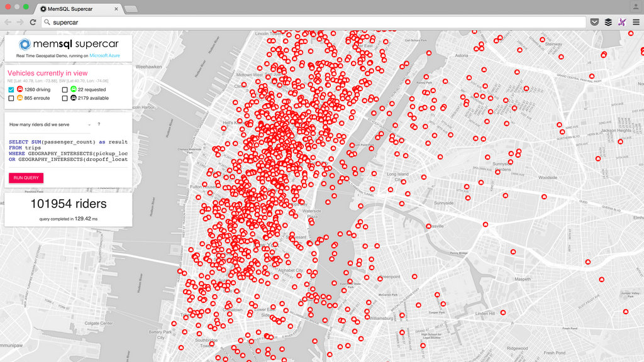This screenshot has width=644, height=362.
Task: Click the browser profile user icon
Action: 635,6
